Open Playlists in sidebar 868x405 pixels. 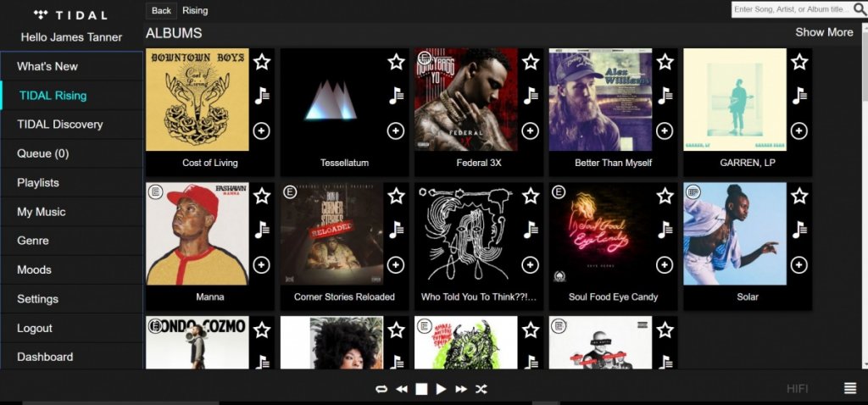pos(72,182)
